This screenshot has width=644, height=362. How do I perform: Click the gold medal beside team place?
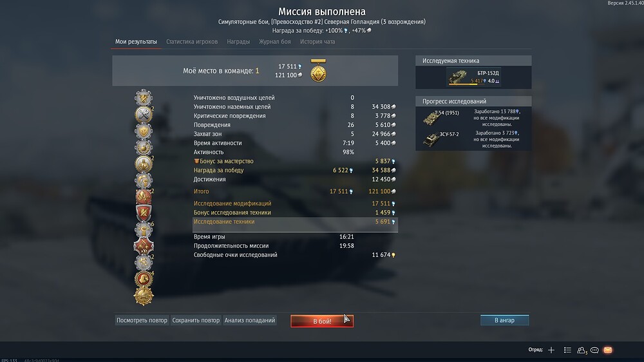tap(318, 71)
